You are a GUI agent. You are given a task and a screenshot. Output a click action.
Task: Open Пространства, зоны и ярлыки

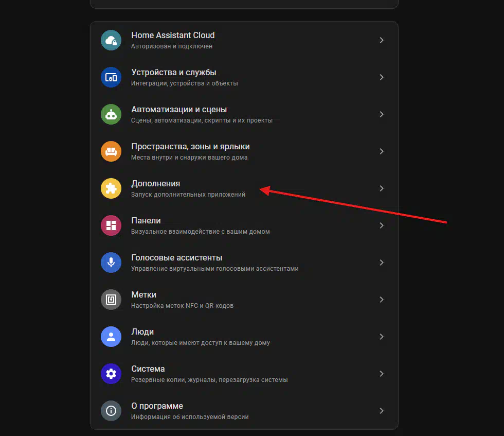[190, 146]
